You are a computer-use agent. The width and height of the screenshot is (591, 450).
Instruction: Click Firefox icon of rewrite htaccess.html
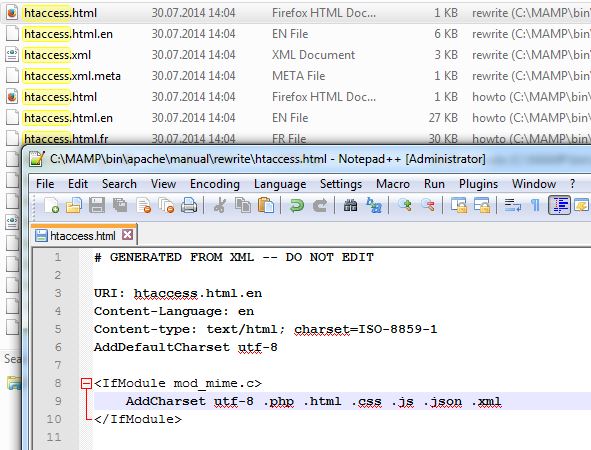point(12,13)
